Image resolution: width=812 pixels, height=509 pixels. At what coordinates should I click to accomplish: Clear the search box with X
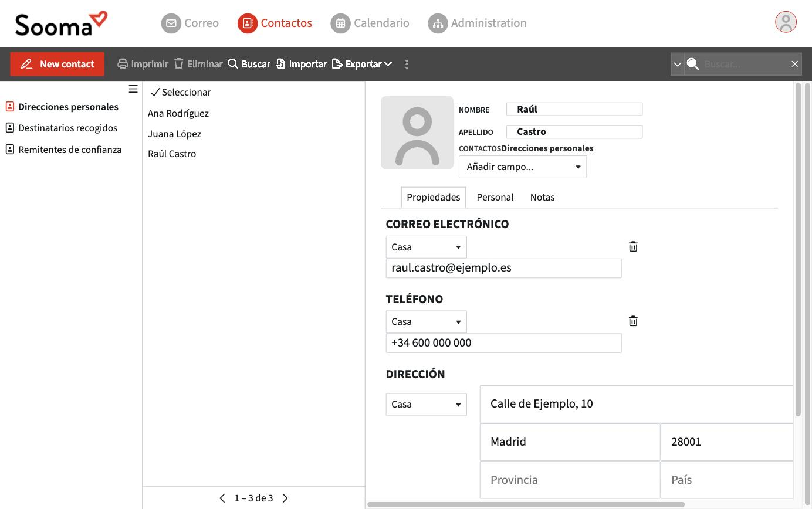point(794,64)
